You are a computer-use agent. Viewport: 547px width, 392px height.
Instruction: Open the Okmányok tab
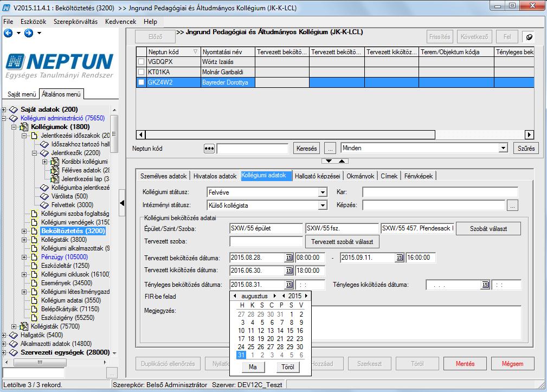[x=361, y=176]
